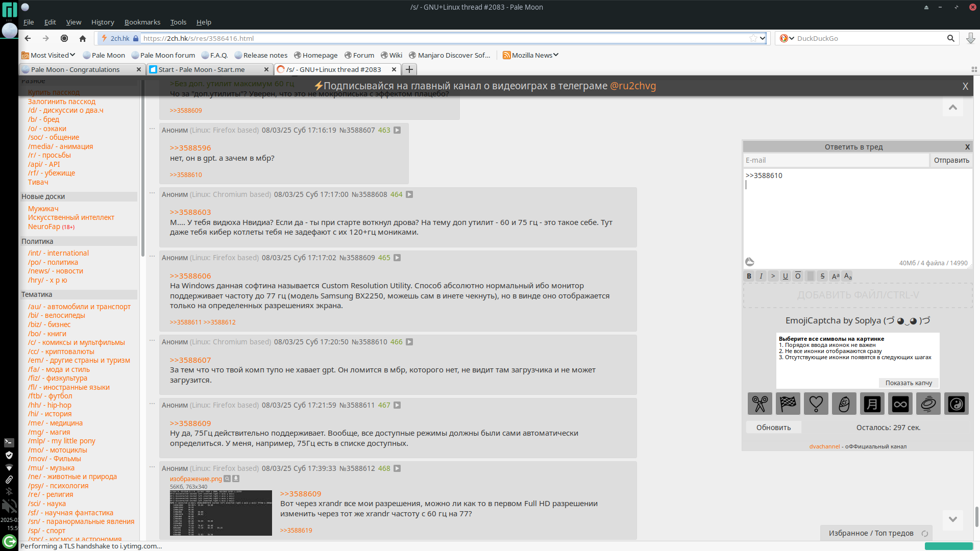Open the Manjaro start menu icon
Image resolution: width=980 pixels, height=551 pixels.
[x=9, y=10]
